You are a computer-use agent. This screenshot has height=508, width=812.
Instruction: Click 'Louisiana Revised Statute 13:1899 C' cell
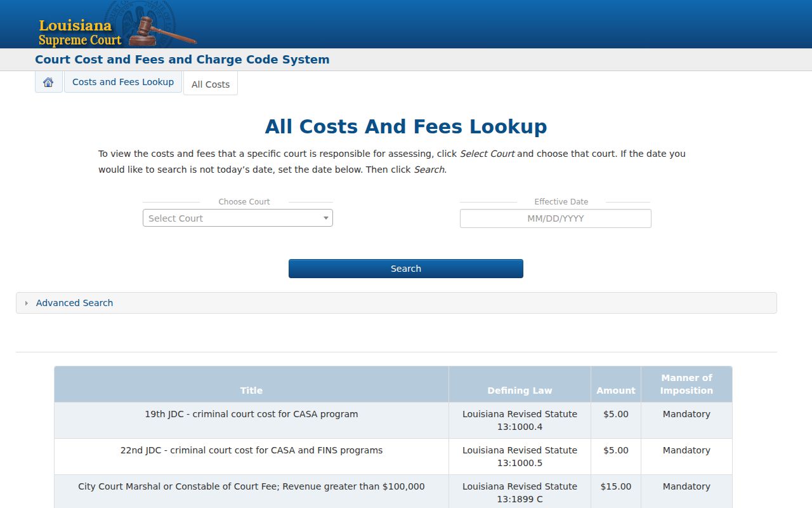click(x=520, y=493)
